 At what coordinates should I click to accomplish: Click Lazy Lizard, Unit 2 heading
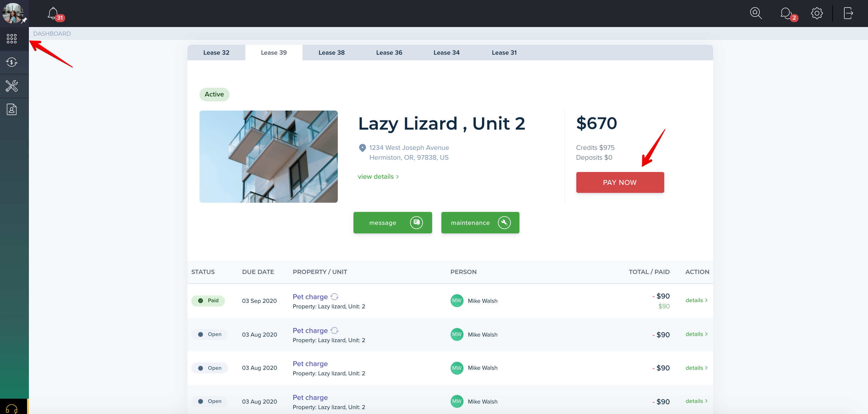441,123
